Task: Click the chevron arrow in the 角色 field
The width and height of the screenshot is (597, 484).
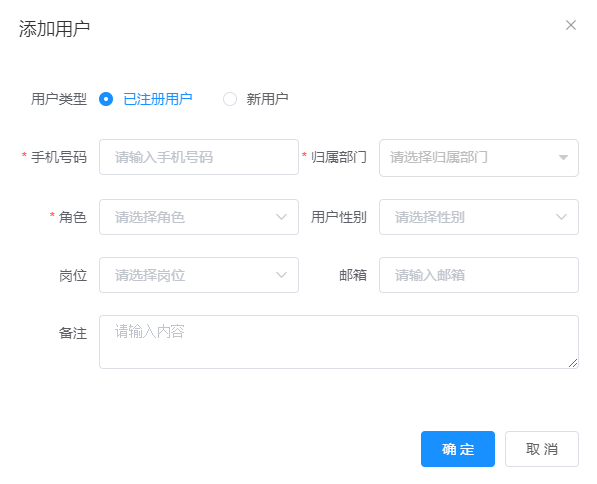Action: point(281,217)
